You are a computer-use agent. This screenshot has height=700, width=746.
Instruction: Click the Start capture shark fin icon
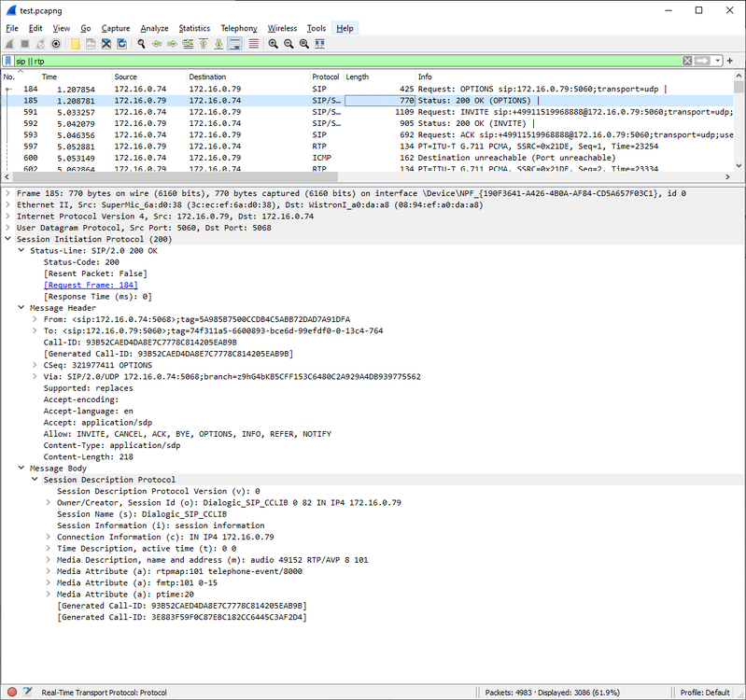coord(9,44)
